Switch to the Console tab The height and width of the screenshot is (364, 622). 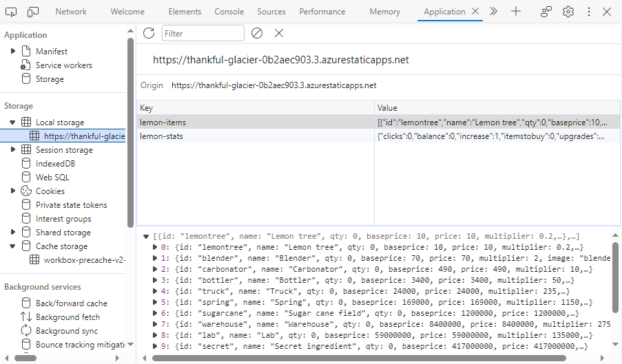click(229, 12)
